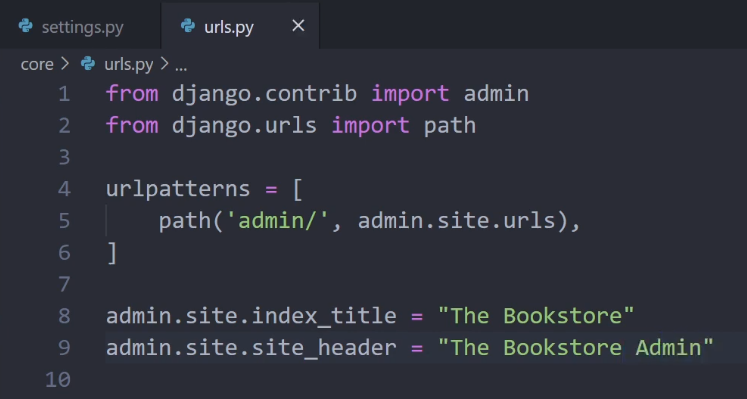Open the core folder breadcrumb

pyautogui.click(x=37, y=64)
